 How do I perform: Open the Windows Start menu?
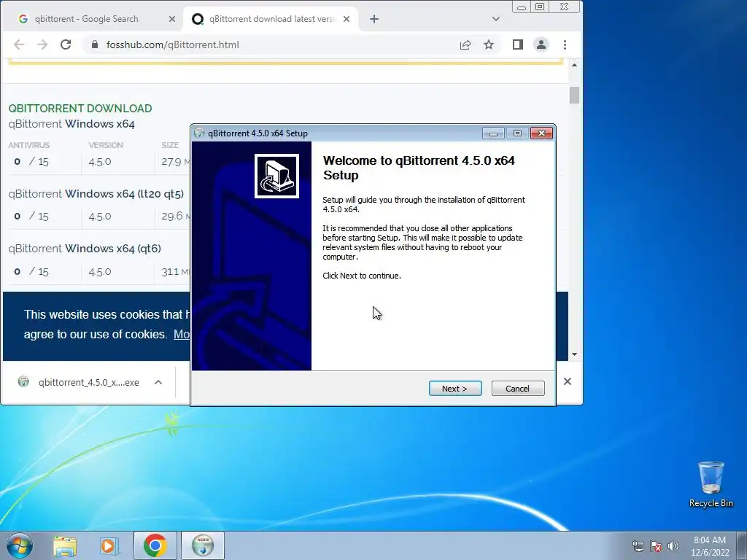(x=20, y=545)
